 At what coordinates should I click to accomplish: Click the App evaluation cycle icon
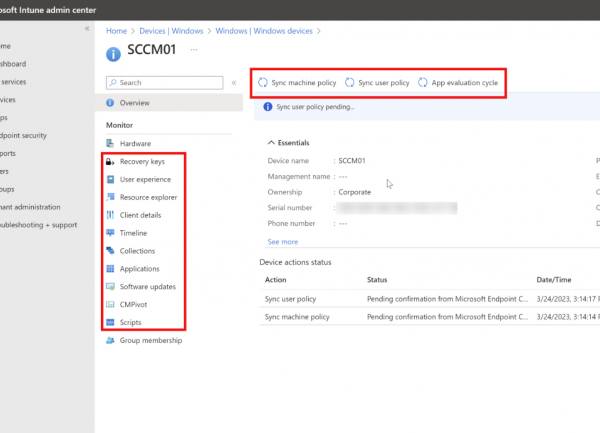click(423, 83)
